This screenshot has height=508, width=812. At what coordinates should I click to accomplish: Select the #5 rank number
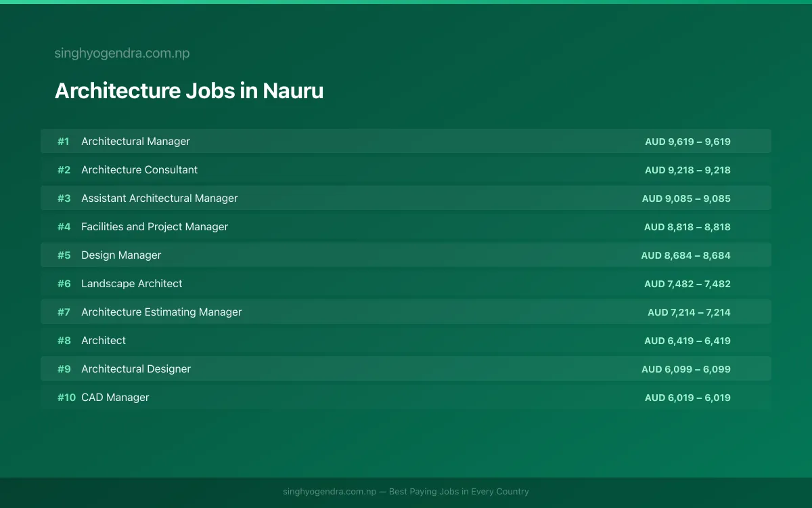[64, 255]
